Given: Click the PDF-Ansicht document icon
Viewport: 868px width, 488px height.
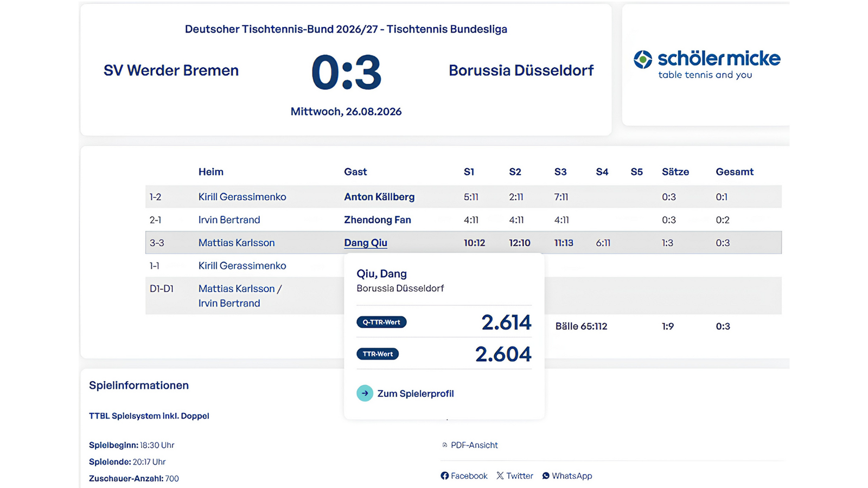Looking at the screenshot, I should (445, 445).
